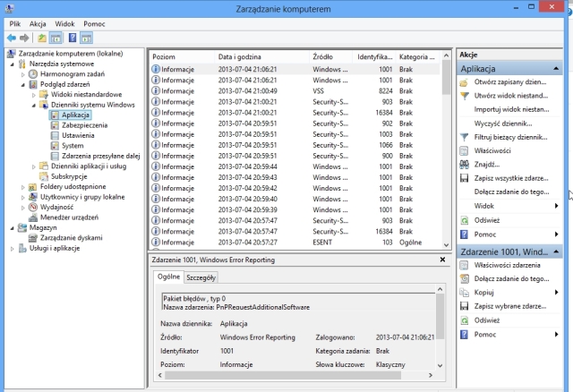This screenshot has width=573, height=392.
Task: Click Filtruj bieżący dziennik action
Action: 510,136
